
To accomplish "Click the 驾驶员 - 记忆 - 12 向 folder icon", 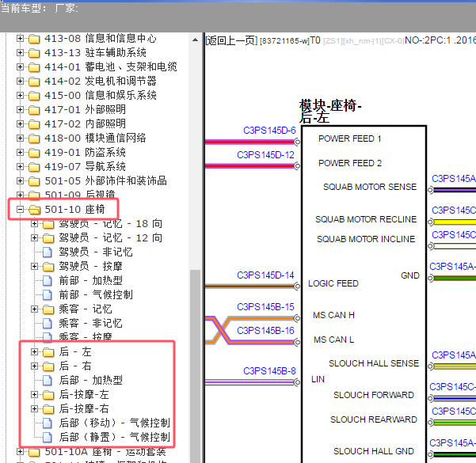I will [48, 238].
